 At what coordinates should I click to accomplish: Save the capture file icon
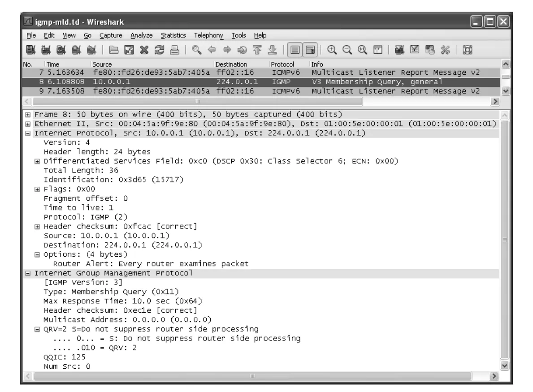pos(129,50)
